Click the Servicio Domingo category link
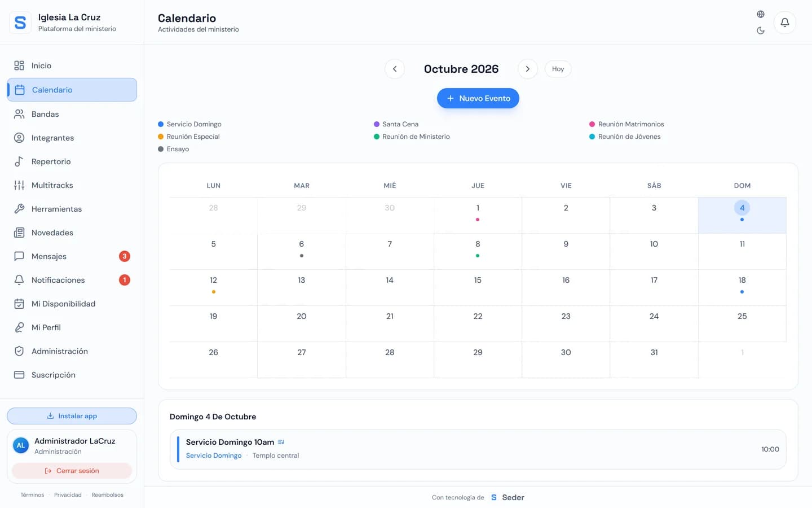 [x=214, y=456]
